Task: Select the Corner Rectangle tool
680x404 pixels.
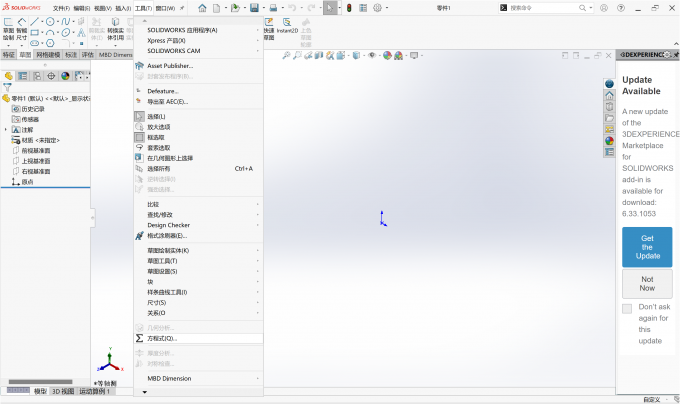Action: tap(34, 33)
